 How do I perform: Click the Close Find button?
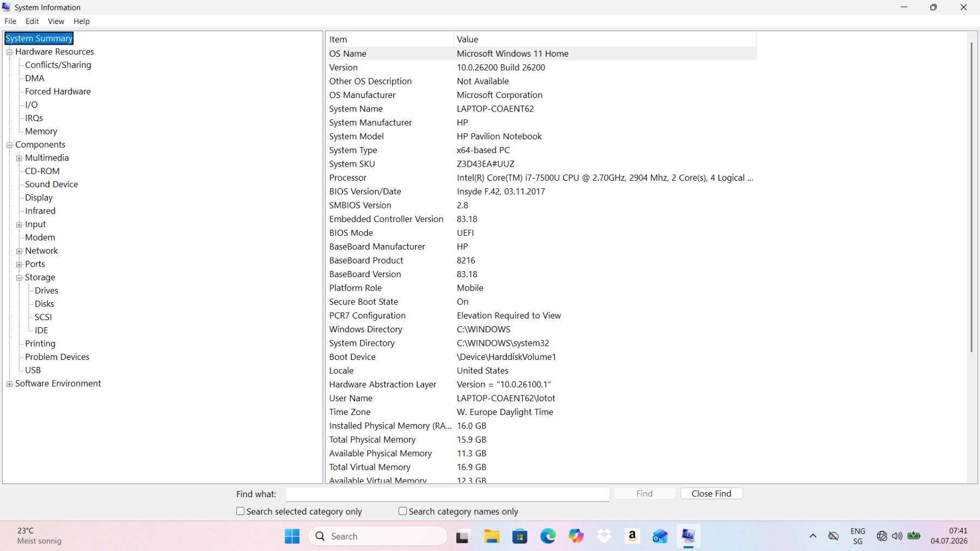click(x=712, y=493)
